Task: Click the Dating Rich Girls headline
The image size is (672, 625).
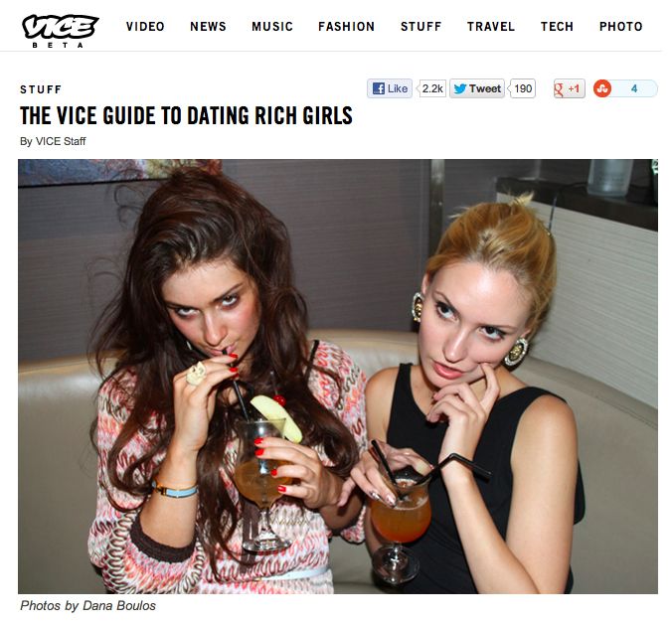Action: 186,115
